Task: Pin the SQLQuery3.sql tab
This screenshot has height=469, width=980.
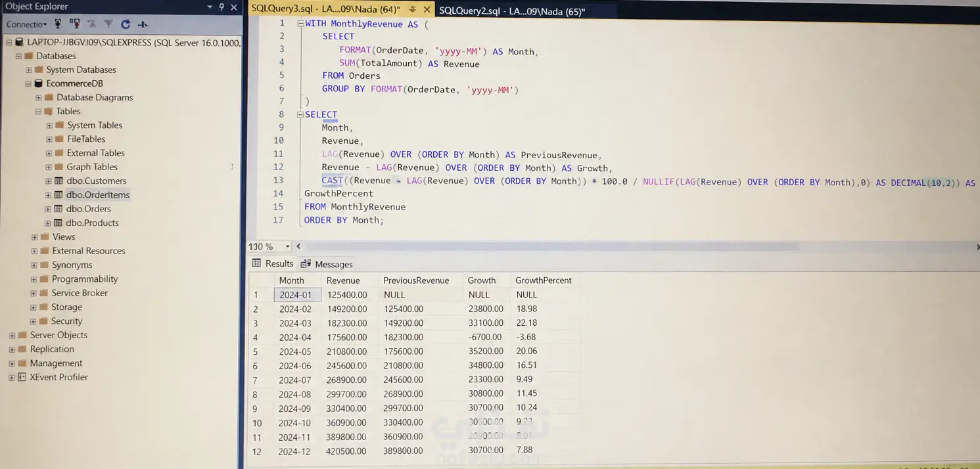Action: coord(413,10)
